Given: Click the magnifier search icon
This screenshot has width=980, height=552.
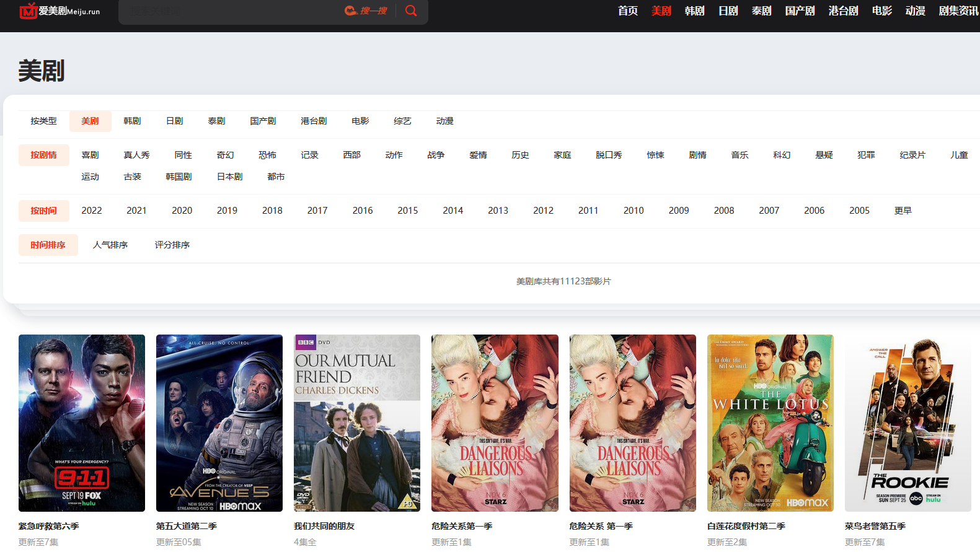Looking at the screenshot, I should (411, 11).
